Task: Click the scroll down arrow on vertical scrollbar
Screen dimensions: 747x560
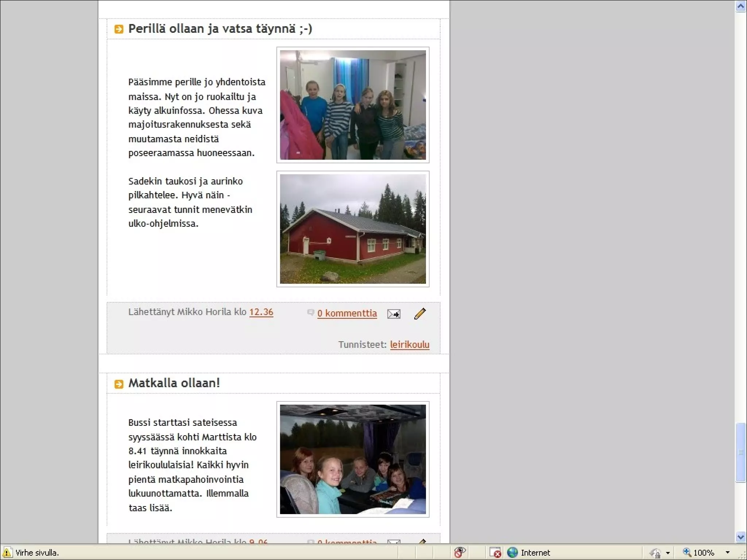Action: 740,537
